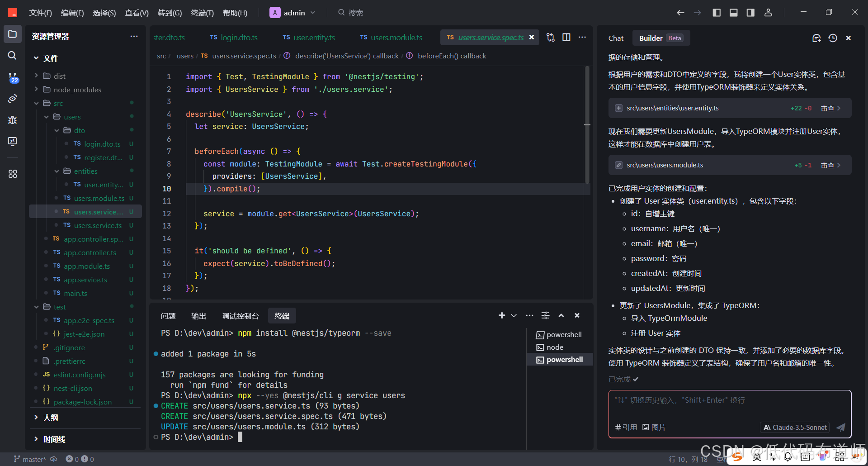Open the 终端(T) menu
This screenshot has height=466, width=868.
202,13
